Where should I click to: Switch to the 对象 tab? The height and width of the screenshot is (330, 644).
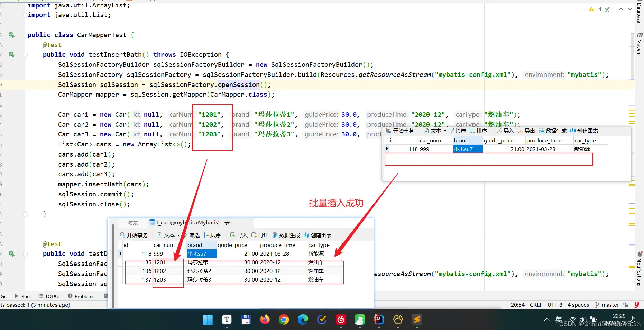click(133, 223)
